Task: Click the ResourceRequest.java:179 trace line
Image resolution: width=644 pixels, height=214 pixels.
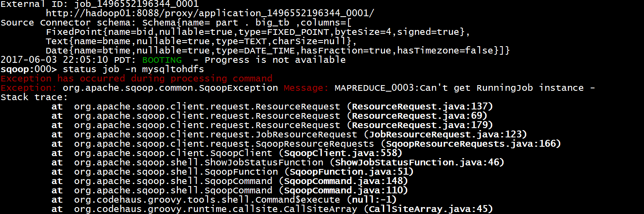Action: [272, 125]
